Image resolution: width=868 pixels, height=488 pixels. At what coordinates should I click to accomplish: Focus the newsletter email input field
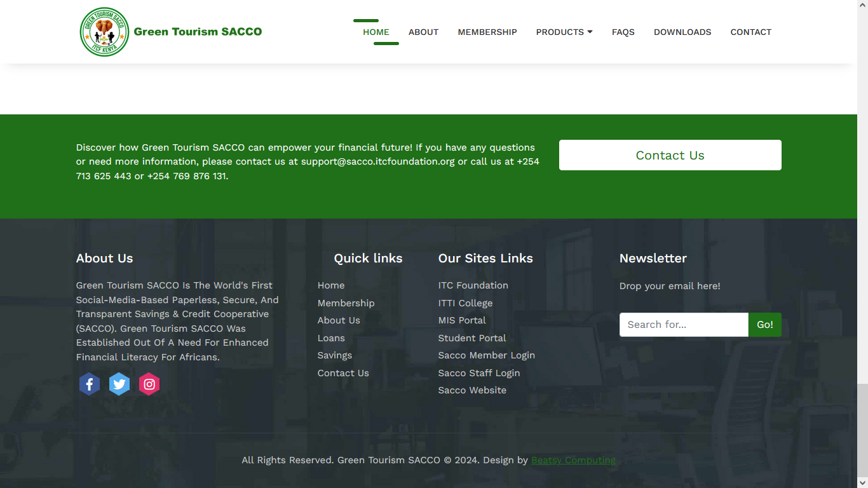(x=684, y=325)
